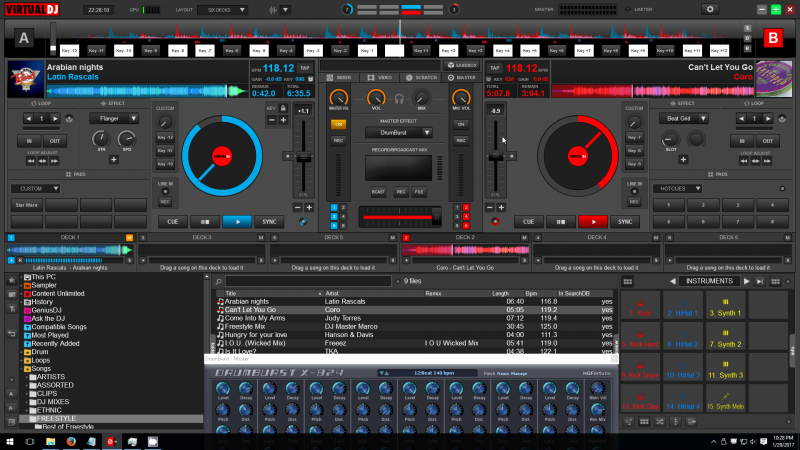The image size is (800, 450).
Task: Open the Flanger effect dropdown
Action: (113, 118)
